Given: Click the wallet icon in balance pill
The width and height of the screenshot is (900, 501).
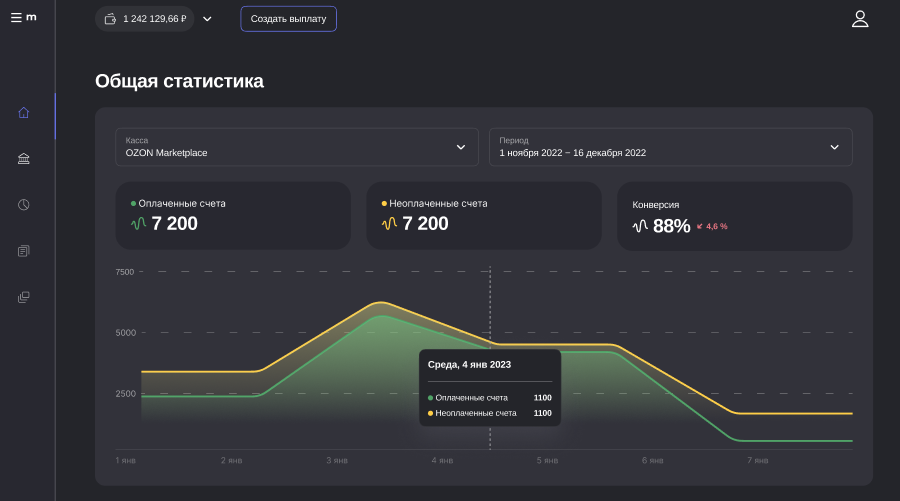Looking at the screenshot, I should [110, 19].
